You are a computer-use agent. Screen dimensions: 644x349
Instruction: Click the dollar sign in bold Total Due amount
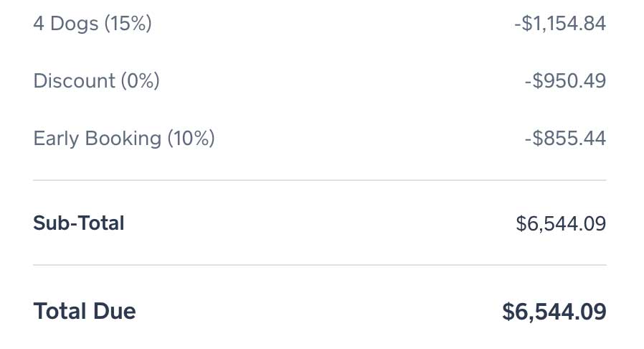(508, 312)
